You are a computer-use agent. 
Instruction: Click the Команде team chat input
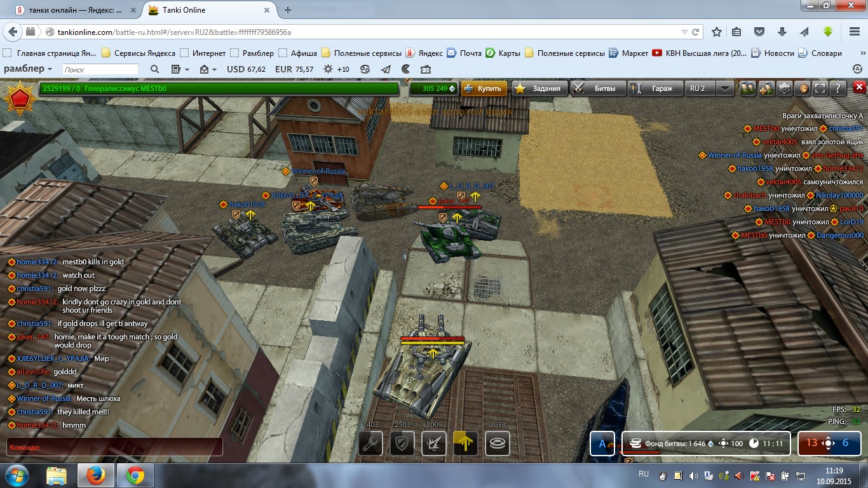pos(115,447)
